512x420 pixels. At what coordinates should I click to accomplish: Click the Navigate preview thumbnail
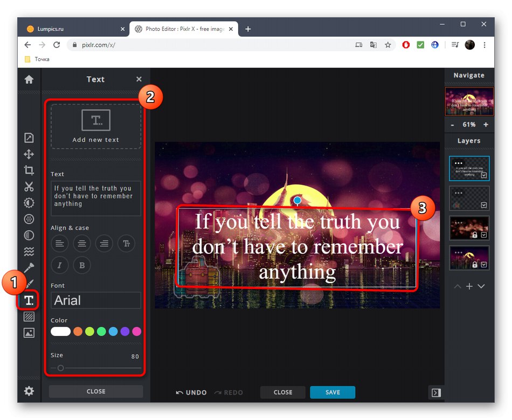tap(469, 101)
